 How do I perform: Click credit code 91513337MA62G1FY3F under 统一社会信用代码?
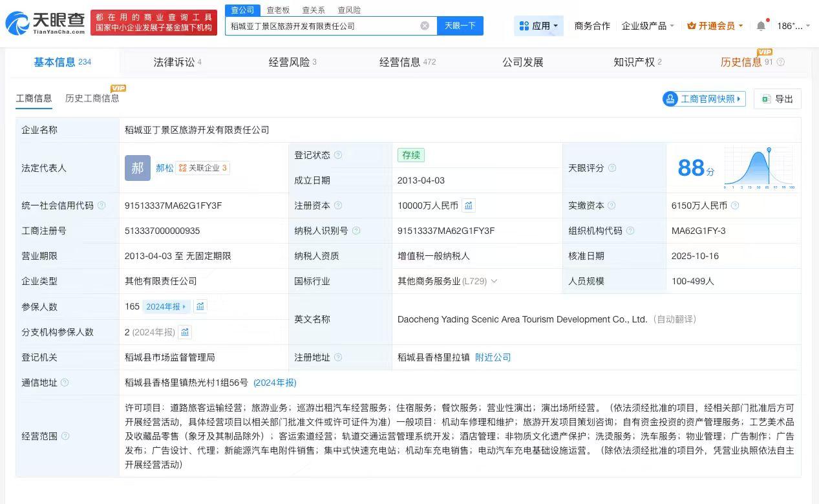click(x=173, y=205)
